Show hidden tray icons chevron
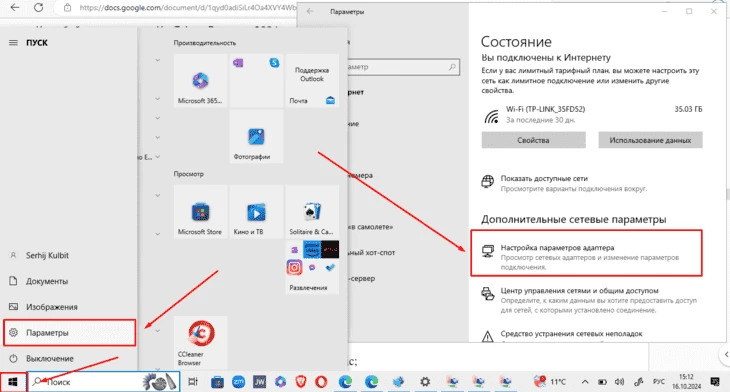This screenshot has height=392, width=730. (585, 382)
